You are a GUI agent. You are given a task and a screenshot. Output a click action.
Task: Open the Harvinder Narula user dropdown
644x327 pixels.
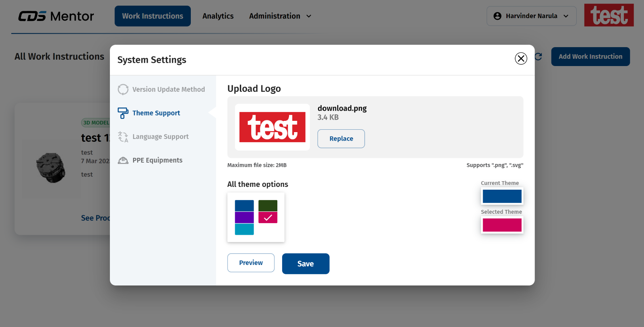tap(531, 16)
